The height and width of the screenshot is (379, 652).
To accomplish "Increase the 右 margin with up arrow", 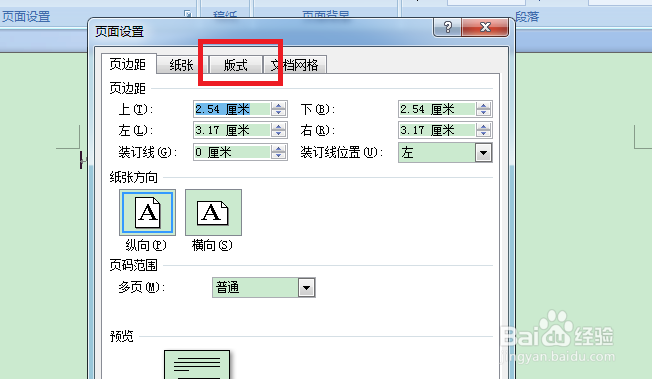I will point(483,126).
